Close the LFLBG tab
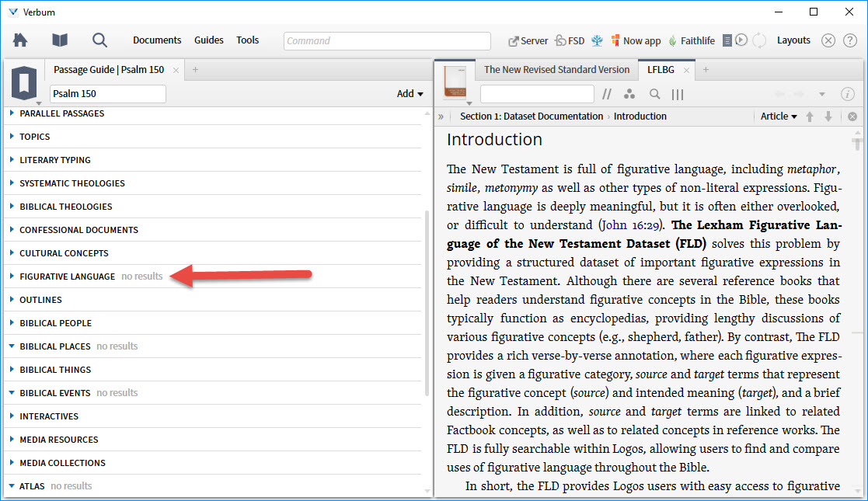The height and width of the screenshot is (501, 868). pyautogui.click(x=686, y=71)
